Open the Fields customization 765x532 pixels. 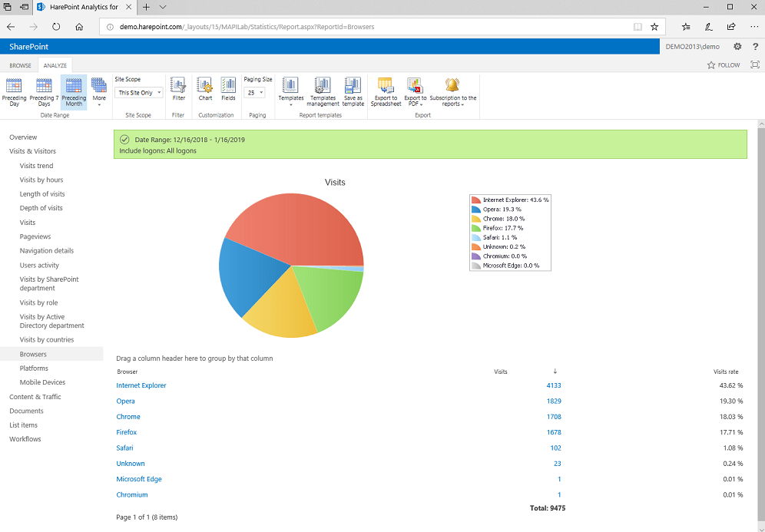coord(228,89)
